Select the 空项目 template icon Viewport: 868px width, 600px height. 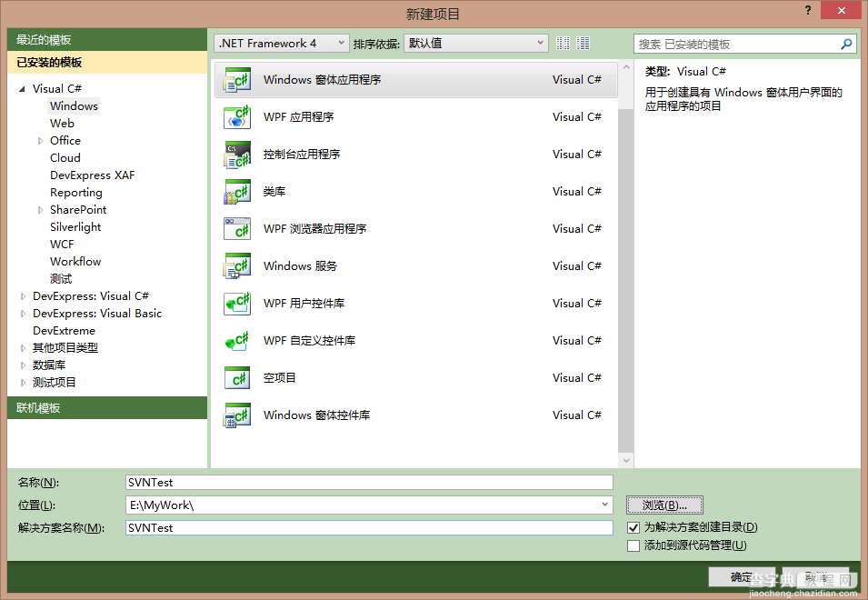(x=237, y=378)
